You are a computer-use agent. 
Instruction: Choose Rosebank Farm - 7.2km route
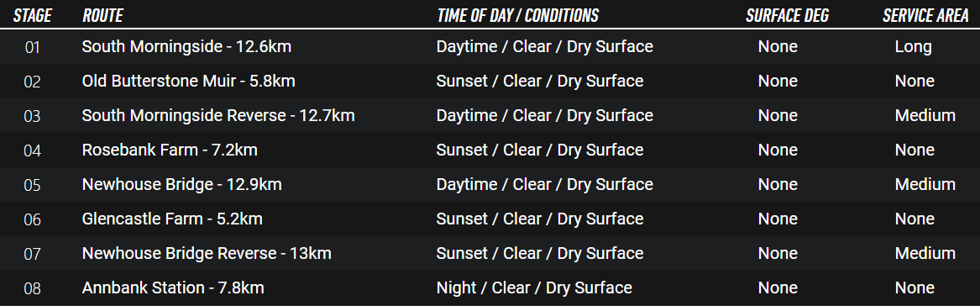coord(170,150)
